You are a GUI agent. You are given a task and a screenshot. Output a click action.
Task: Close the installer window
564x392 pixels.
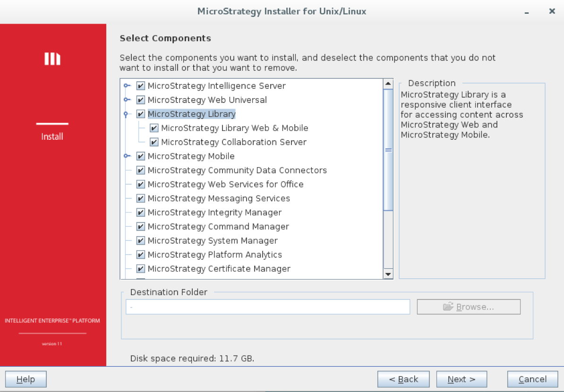(552, 11)
